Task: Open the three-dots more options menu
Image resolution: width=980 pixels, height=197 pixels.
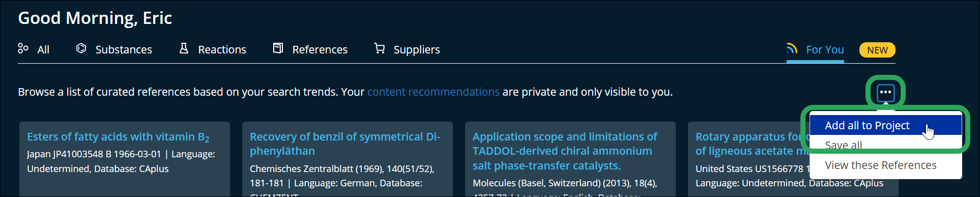Action: 885,92
